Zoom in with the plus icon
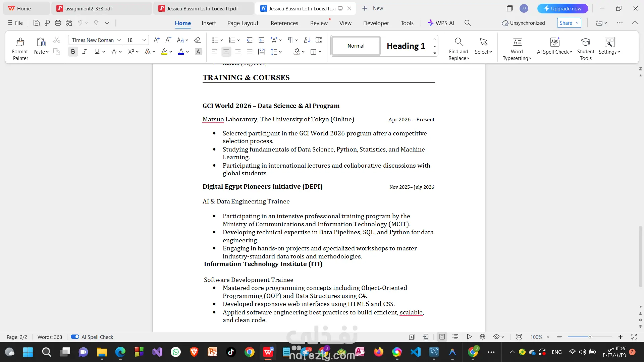Viewport: 644px width, 362px height. click(x=621, y=337)
